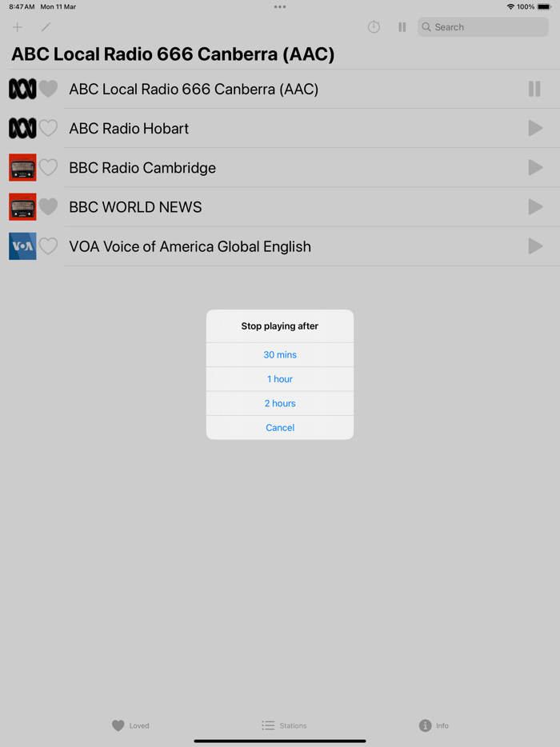The image size is (560, 747).
Task: Unlove ABC Local Radio 666 Canberra heart
Action: click(48, 89)
